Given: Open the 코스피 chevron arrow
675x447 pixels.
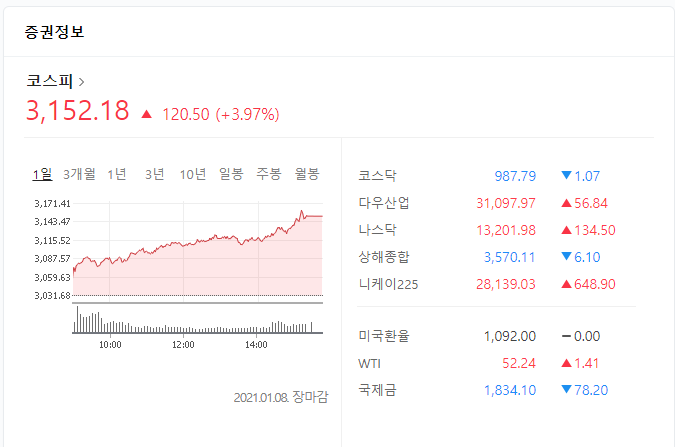Looking at the screenshot, I should pyautogui.click(x=81, y=82).
